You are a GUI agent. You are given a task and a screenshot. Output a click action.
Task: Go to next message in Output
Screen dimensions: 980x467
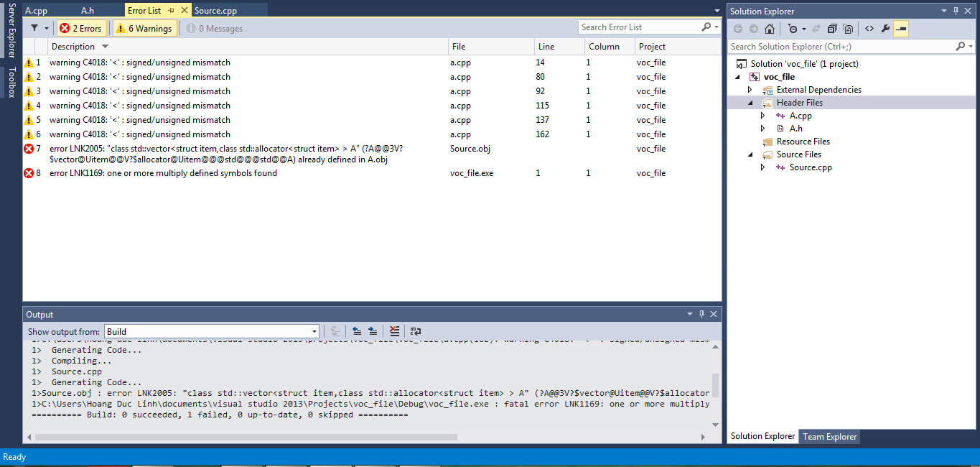pyautogui.click(x=373, y=331)
